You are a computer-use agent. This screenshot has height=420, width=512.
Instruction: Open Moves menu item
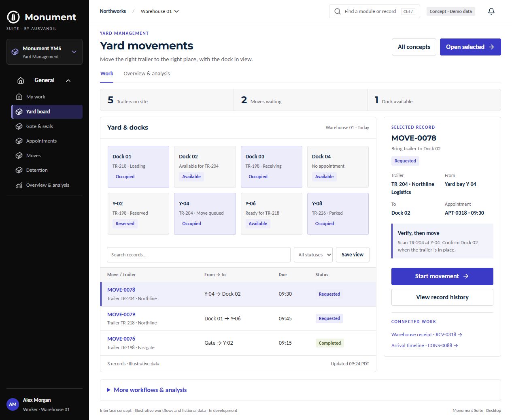(x=47, y=156)
